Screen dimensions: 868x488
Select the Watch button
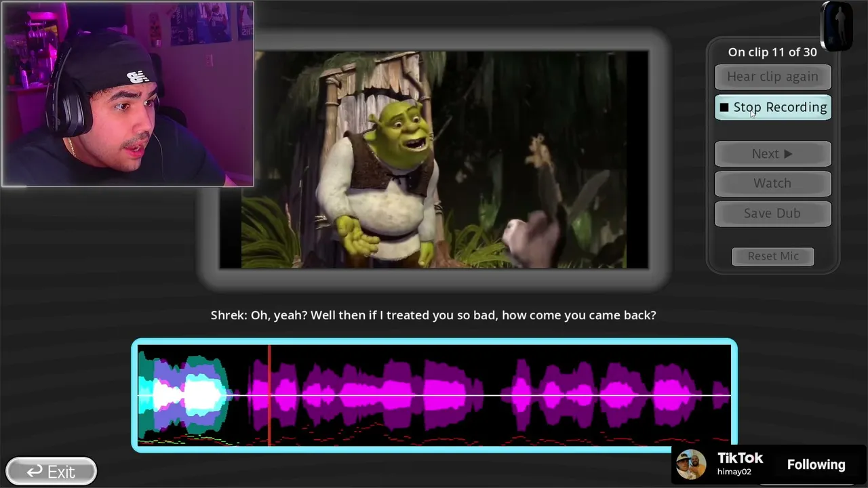[x=772, y=184]
